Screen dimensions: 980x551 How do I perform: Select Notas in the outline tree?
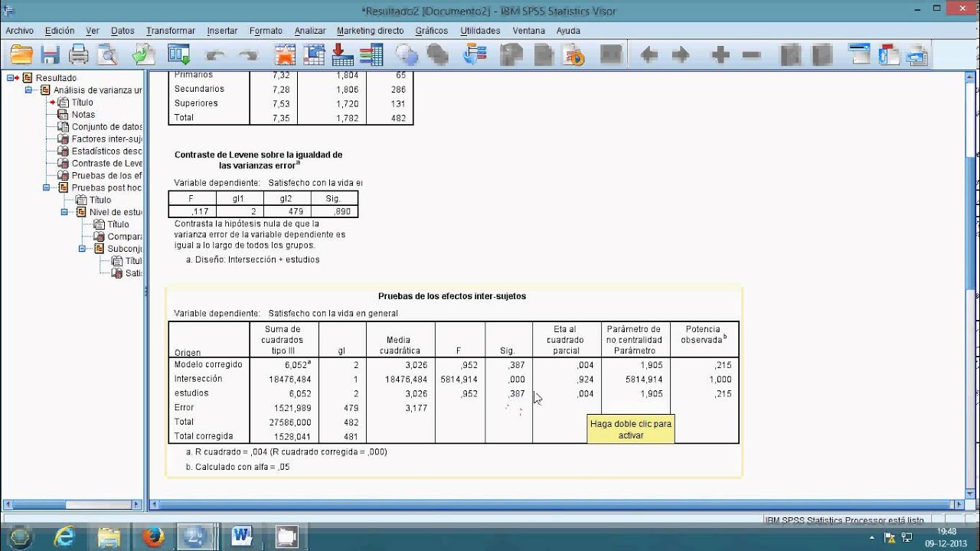click(83, 114)
